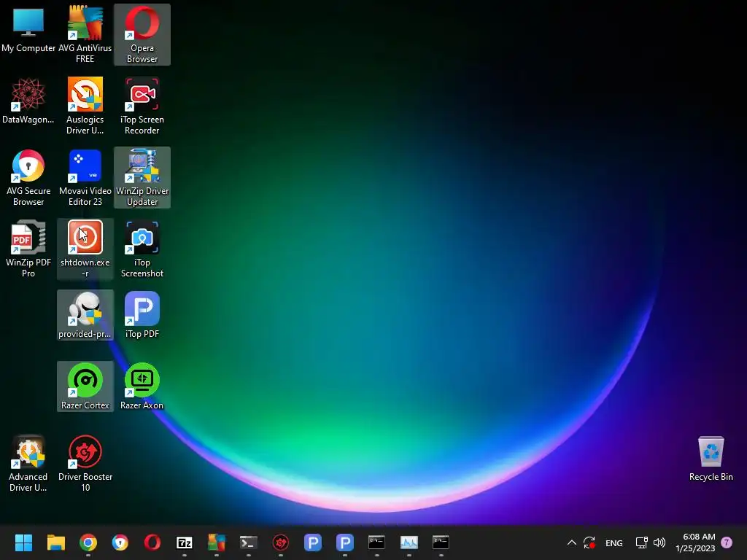Open the notification badge showing 7

click(727, 542)
